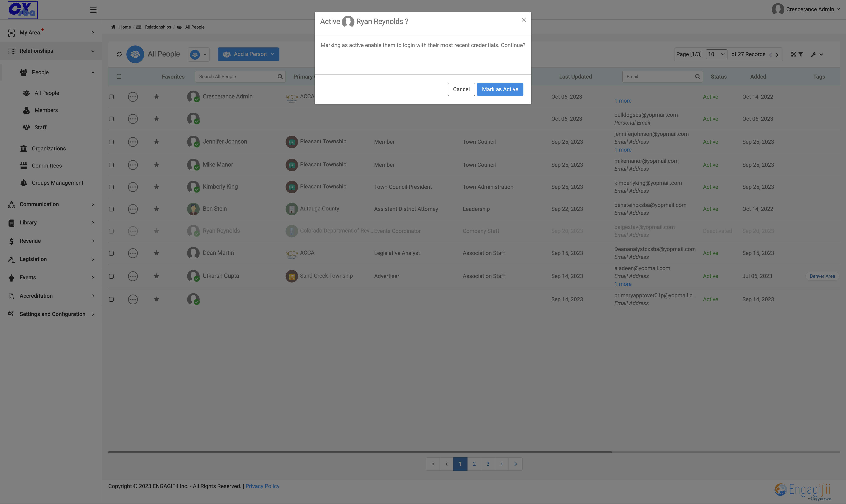Click the Mark as Active button
The image size is (846, 504).
[500, 89]
